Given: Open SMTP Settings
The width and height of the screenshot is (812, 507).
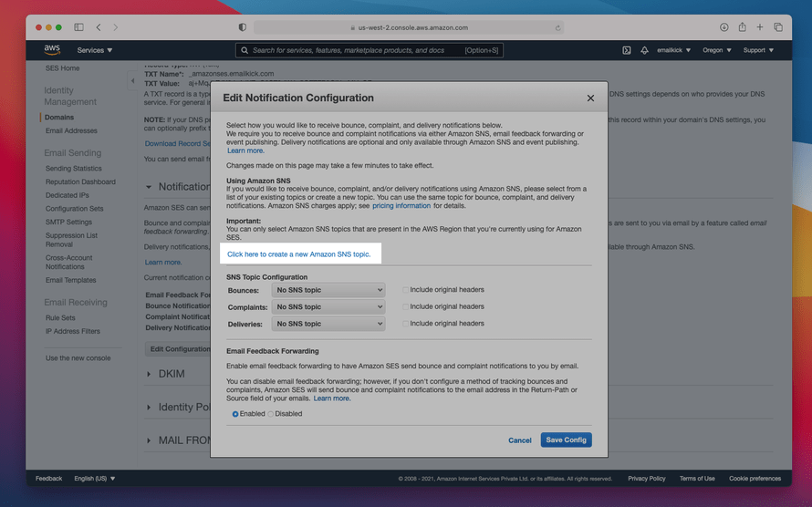Looking at the screenshot, I should pos(68,222).
